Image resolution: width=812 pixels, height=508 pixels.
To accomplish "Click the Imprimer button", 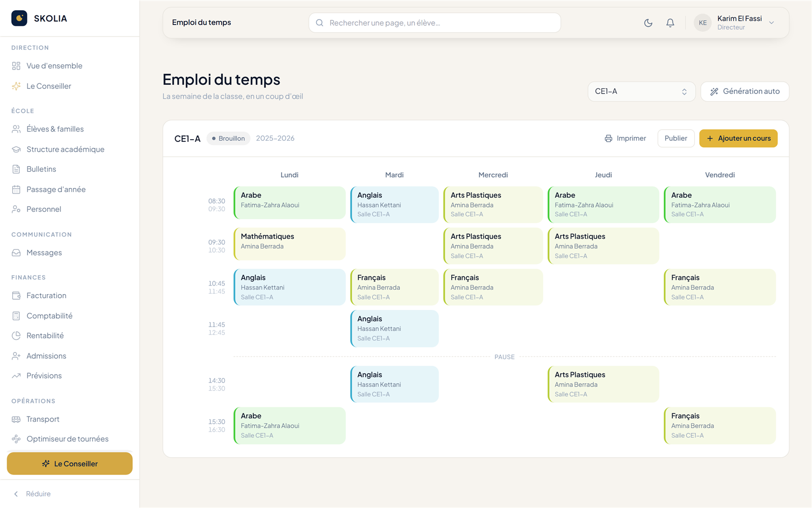I will pyautogui.click(x=625, y=139).
